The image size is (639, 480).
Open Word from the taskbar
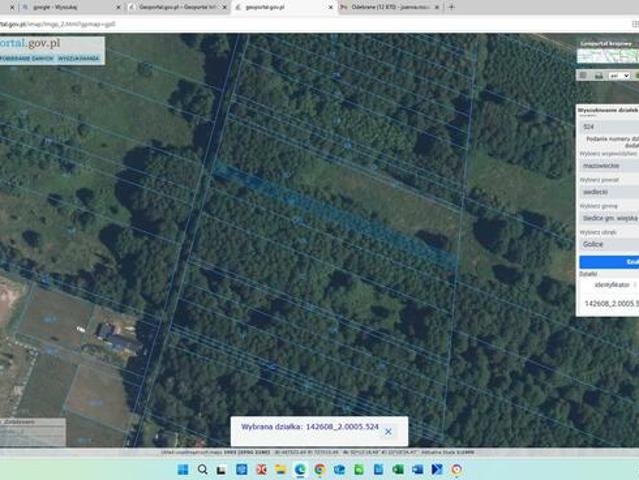pyautogui.click(x=418, y=469)
